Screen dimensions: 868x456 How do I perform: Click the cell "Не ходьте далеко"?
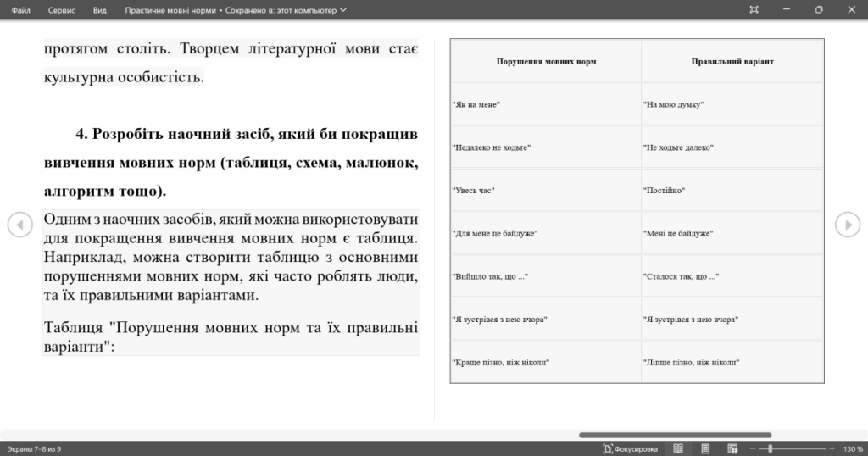[x=732, y=147]
